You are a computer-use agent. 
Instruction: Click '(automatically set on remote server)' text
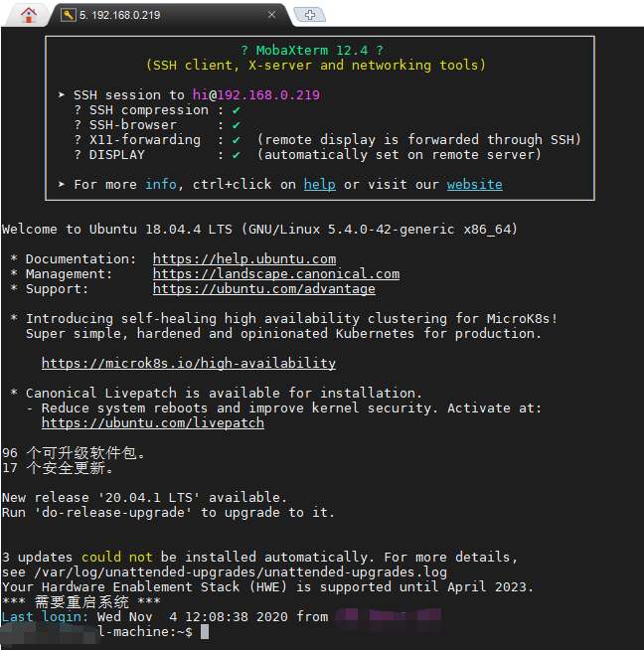tap(399, 155)
